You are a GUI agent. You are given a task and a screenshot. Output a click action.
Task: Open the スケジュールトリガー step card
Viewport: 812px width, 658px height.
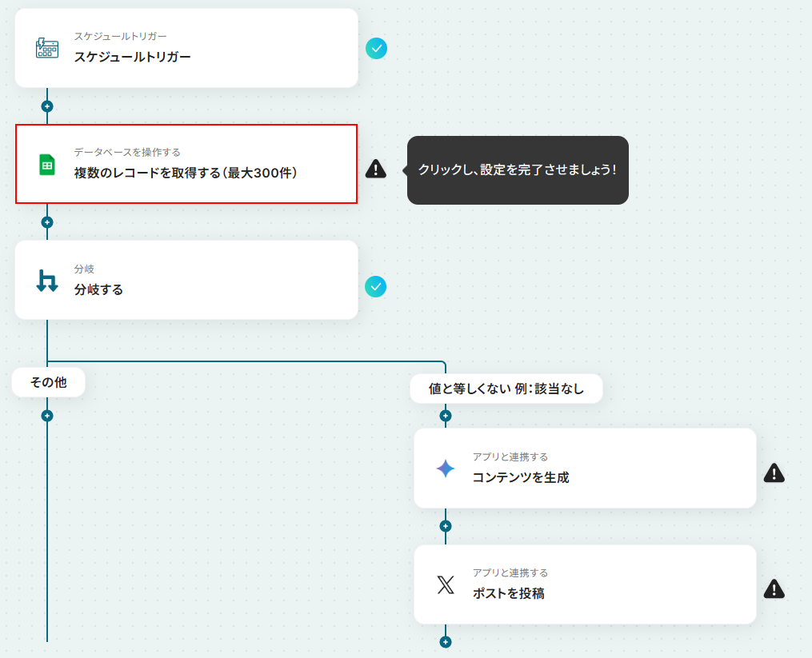click(186, 48)
